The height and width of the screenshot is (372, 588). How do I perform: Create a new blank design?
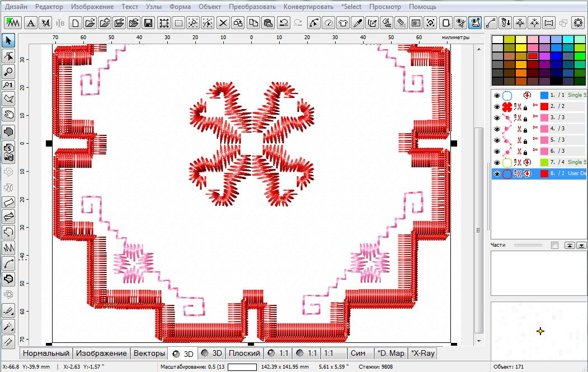click(x=76, y=23)
